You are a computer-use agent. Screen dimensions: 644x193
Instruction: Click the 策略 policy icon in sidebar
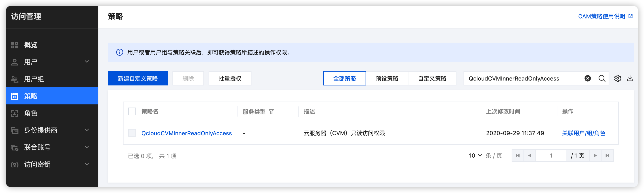click(x=14, y=96)
